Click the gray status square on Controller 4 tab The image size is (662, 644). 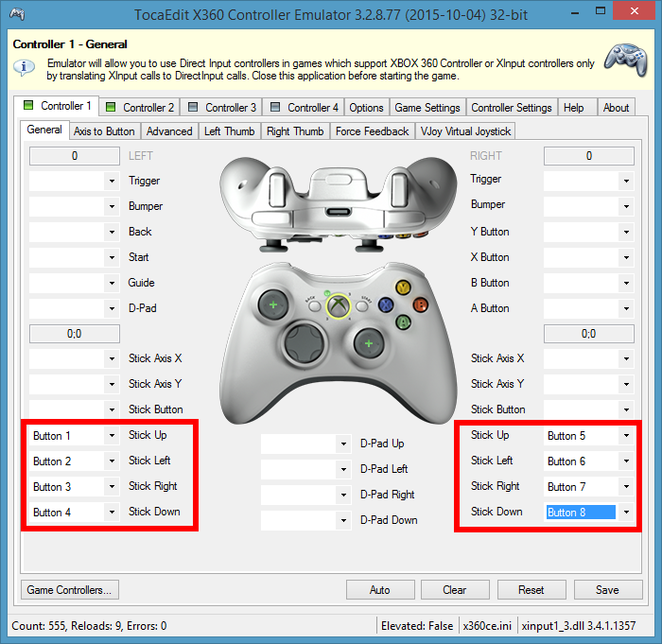tap(275, 107)
